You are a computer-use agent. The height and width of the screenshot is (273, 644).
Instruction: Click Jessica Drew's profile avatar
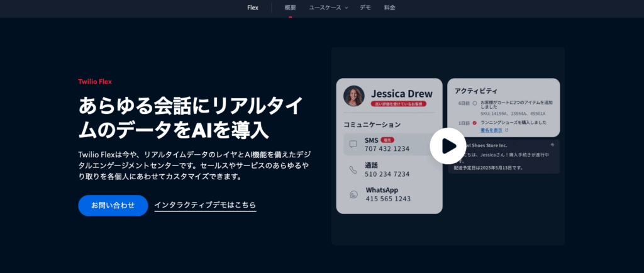tap(354, 96)
